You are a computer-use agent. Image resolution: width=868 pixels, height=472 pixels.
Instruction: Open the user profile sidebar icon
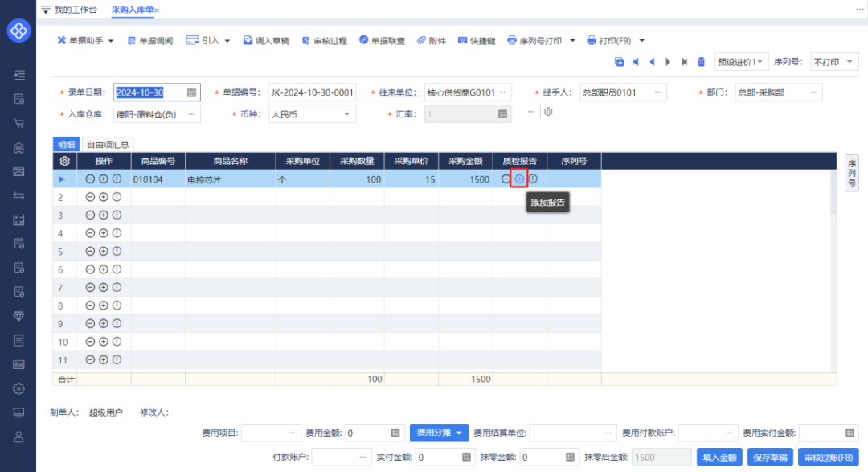(18, 437)
